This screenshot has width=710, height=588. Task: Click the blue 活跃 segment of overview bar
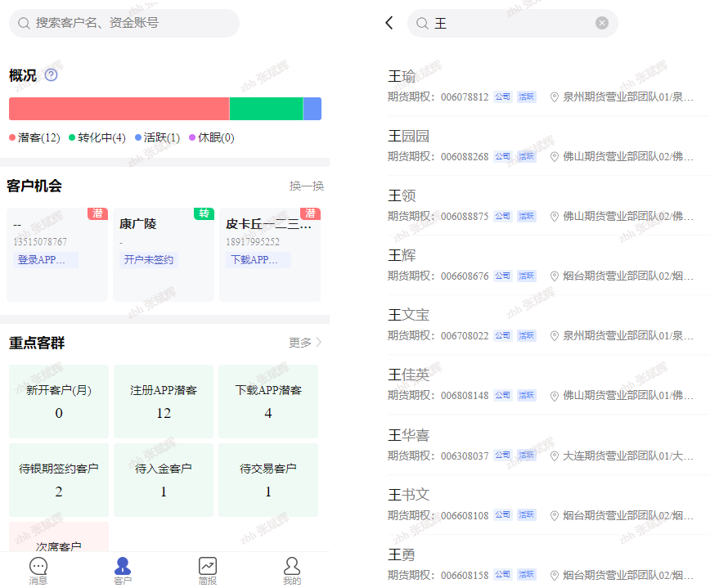(312, 109)
